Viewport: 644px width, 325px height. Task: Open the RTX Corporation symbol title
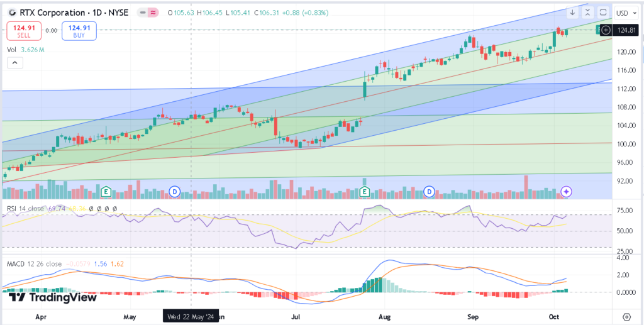[74, 13]
